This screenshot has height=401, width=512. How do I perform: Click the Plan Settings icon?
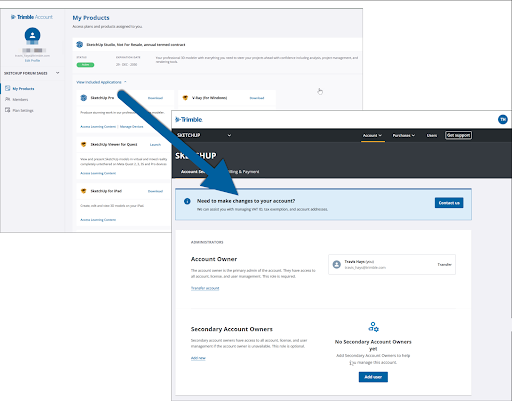tap(8, 110)
